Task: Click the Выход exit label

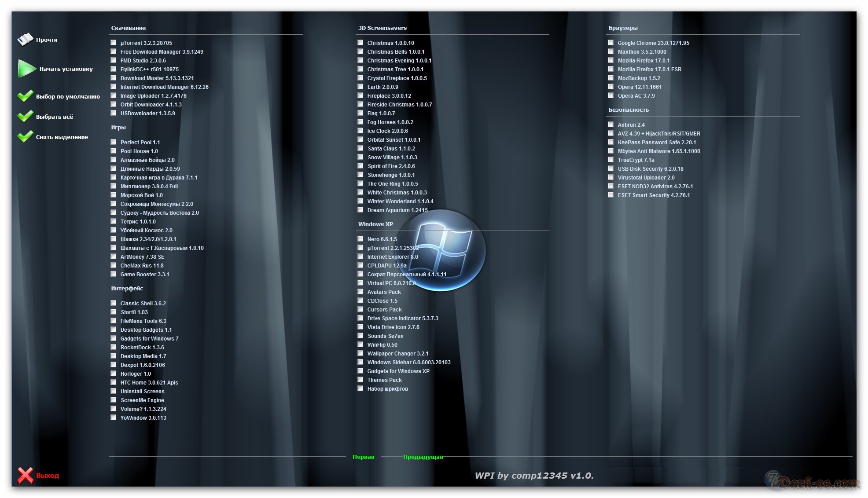Action: (x=48, y=476)
